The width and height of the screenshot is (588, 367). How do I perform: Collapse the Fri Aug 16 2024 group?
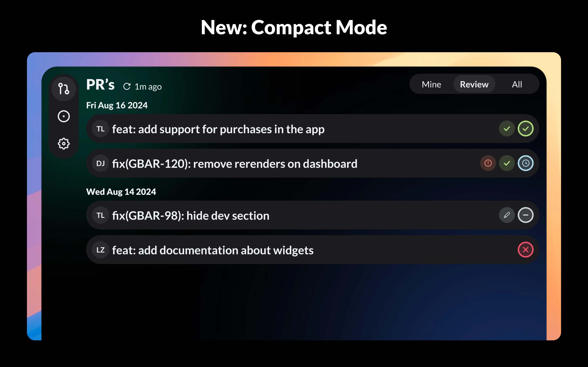coord(117,105)
